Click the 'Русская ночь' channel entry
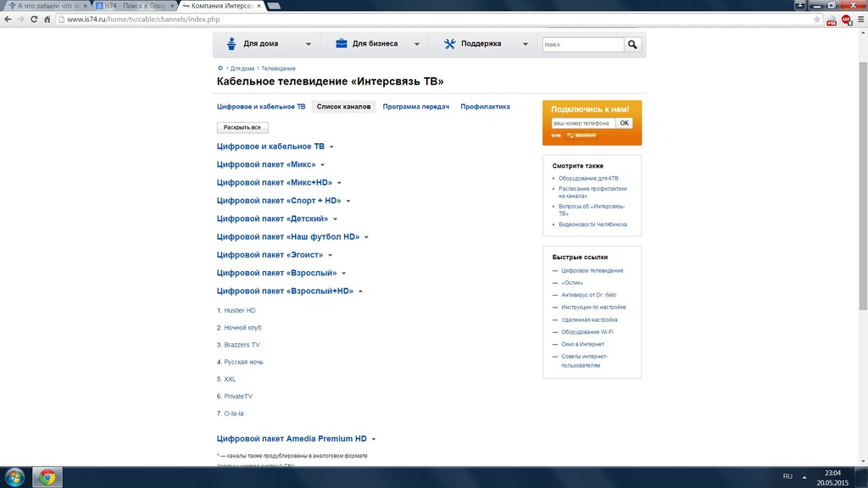 243,362
